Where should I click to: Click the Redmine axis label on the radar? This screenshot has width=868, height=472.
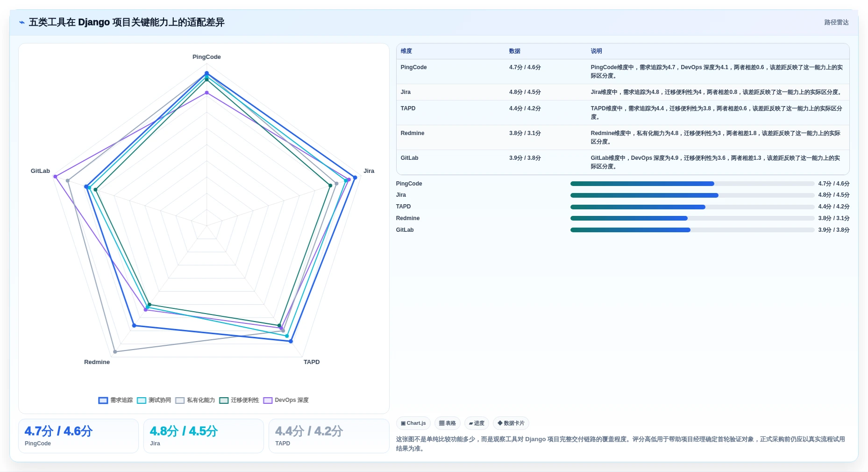97,362
